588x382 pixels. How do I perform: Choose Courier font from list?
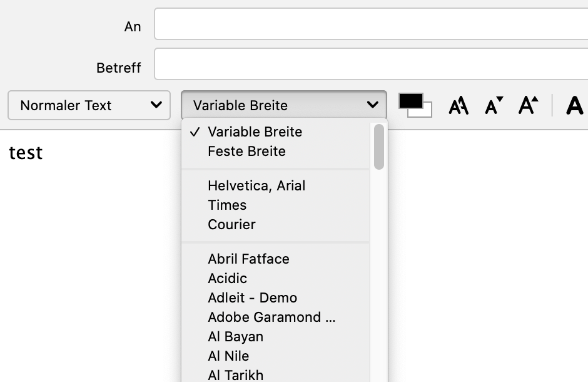tap(231, 225)
